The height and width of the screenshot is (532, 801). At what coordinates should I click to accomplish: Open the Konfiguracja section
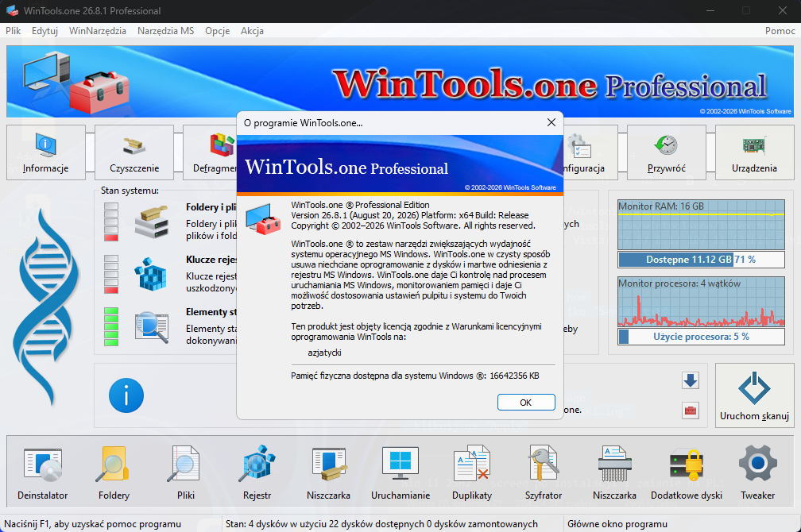click(x=590, y=152)
